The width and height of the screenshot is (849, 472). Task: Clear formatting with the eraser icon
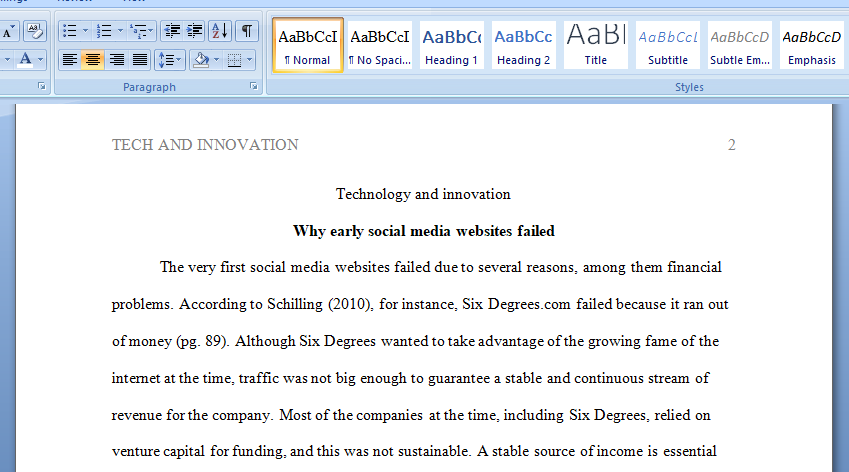click(x=35, y=31)
